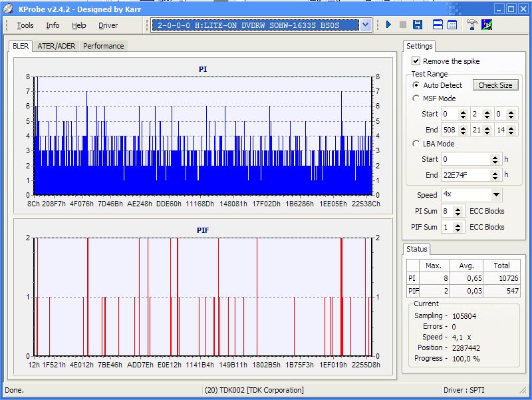The image size is (532, 400).
Task: Click the PIF average value 0,03
Action: pyautogui.click(x=474, y=291)
